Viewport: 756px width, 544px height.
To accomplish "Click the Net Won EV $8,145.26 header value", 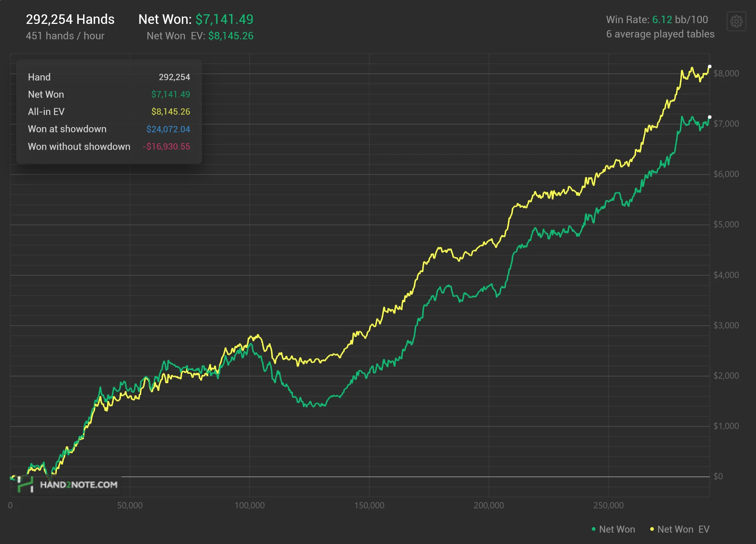I will 231,36.
